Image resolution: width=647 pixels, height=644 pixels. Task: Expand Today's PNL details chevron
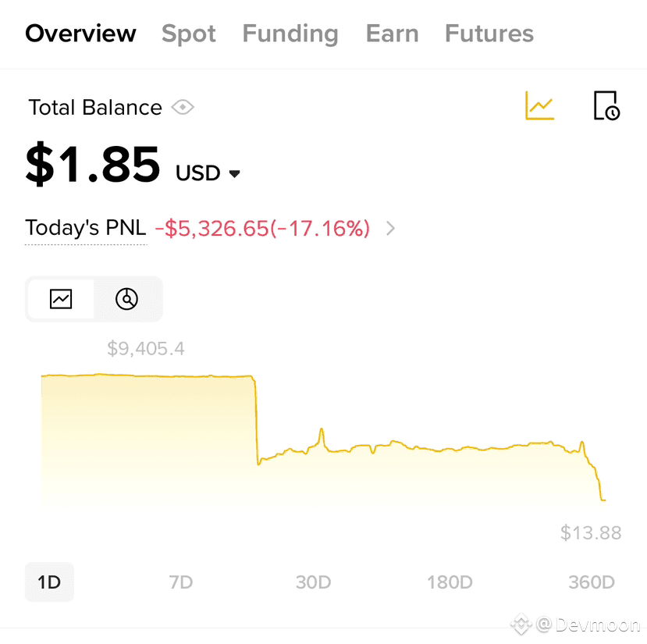pos(390,228)
